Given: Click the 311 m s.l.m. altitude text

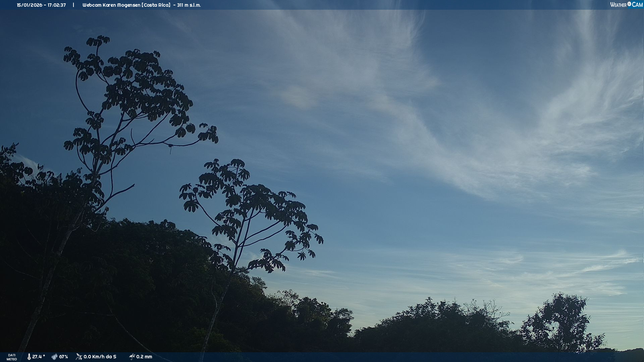Looking at the screenshot, I should pyautogui.click(x=189, y=5).
